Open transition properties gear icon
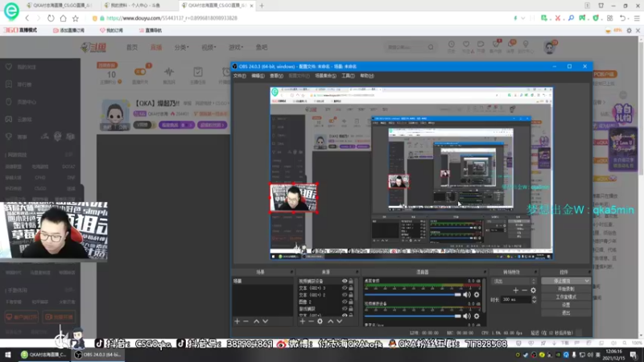644x362 pixels. pyautogui.click(x=533, y=290)
